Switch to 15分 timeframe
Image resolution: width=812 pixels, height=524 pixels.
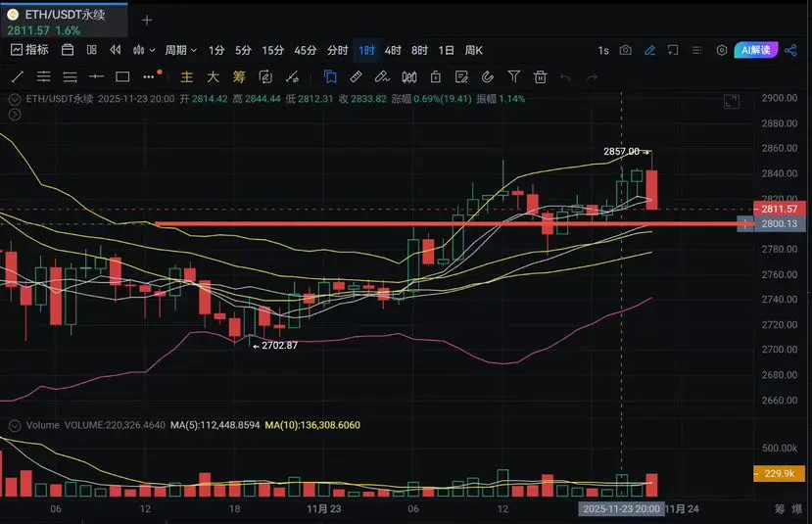point(273,50)
